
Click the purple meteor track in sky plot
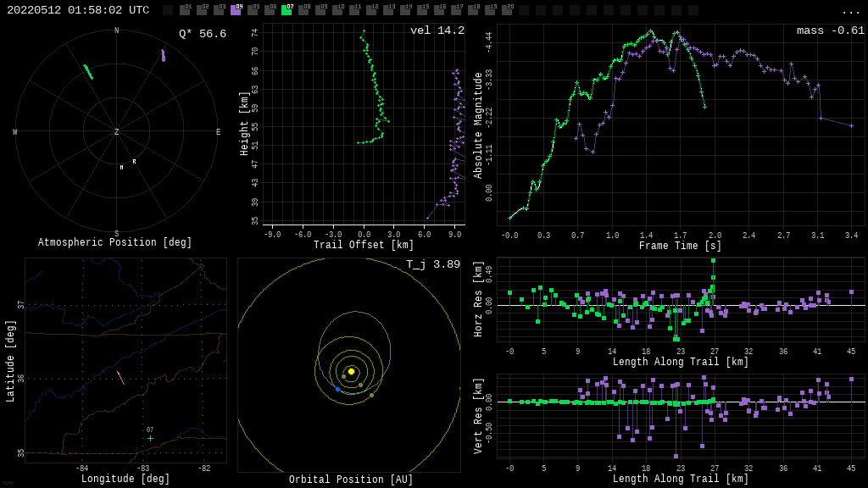[164, 55]
